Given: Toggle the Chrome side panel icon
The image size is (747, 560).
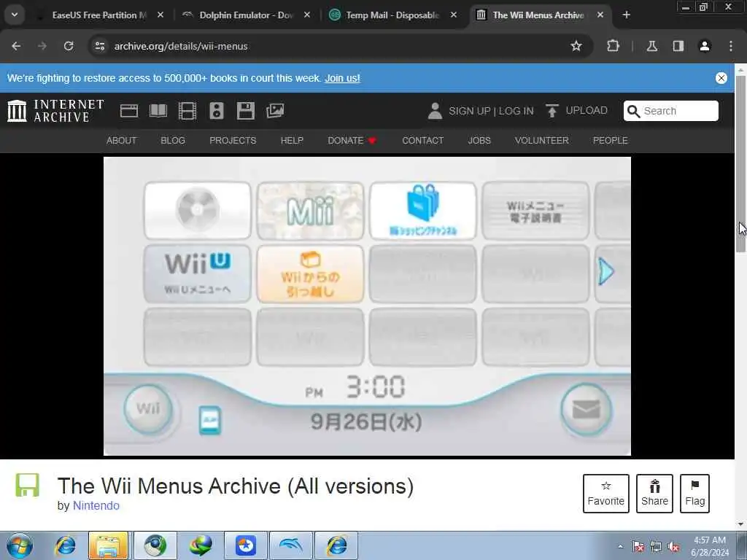Looking at the screenshot, I should click(678, 46).
